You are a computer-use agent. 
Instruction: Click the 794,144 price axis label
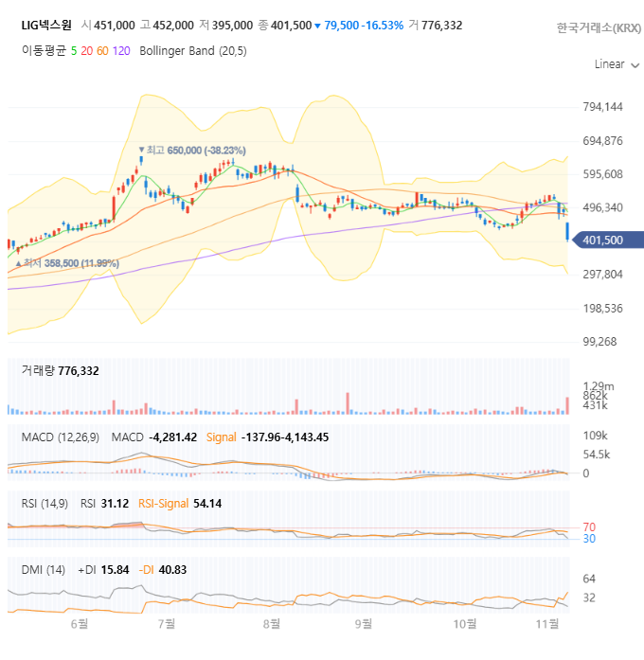(x=602, y=107)
